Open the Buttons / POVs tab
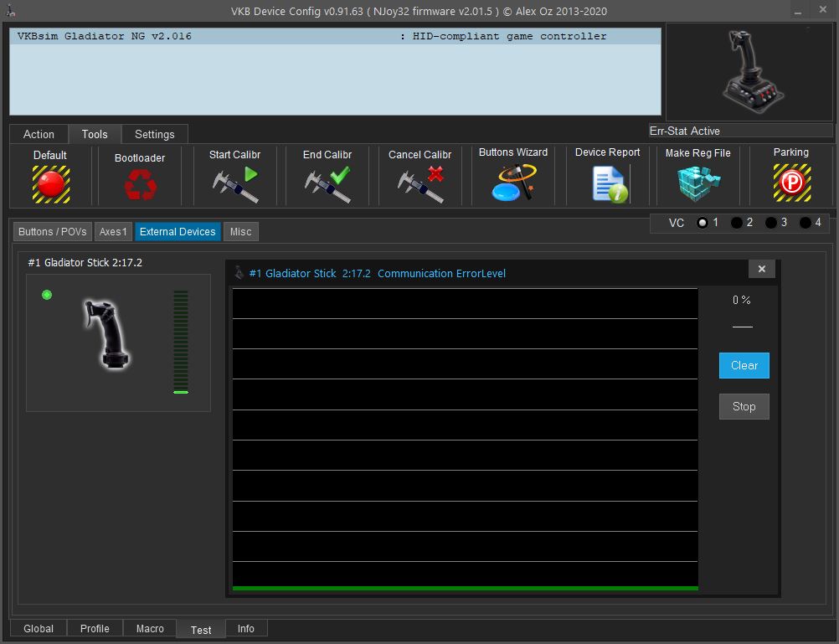Image resolution: width=839 pixels, height=644 pixels. tap(53, 232)
